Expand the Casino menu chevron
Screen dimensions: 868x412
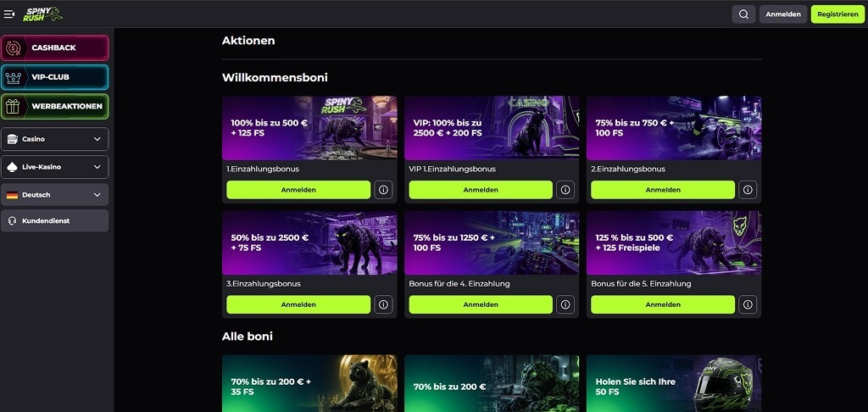click(97, 139)
